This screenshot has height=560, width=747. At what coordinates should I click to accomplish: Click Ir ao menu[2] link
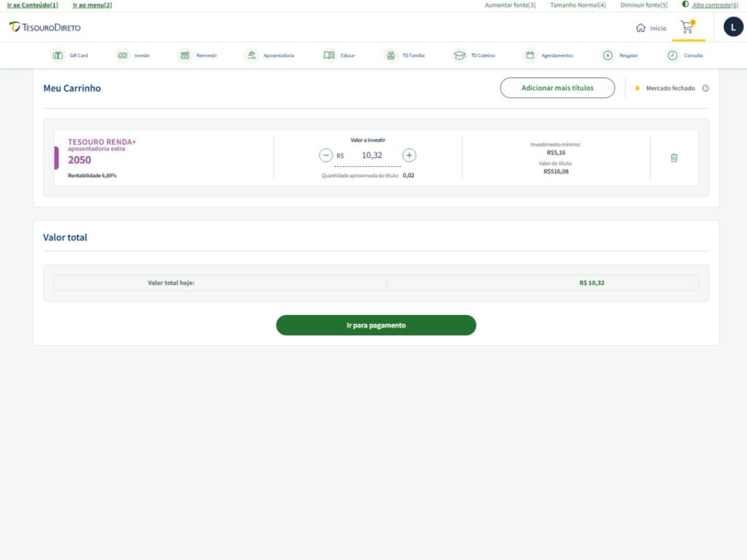(x=92, y=5)
